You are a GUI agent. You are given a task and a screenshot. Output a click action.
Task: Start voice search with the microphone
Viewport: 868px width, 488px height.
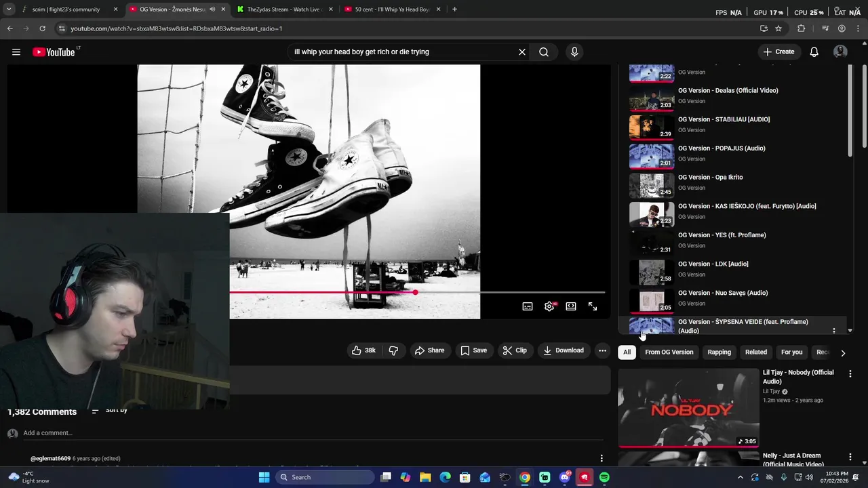(x=574, y=52)
